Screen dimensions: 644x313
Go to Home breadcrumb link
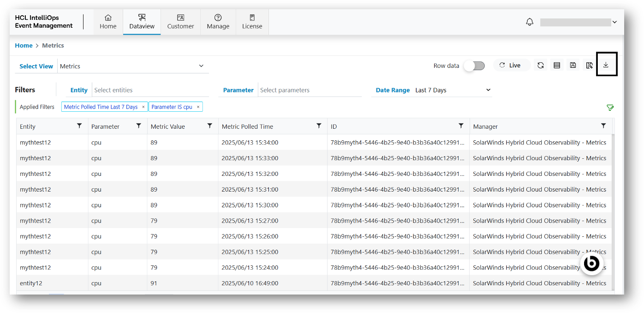click(x=24, y=45)
